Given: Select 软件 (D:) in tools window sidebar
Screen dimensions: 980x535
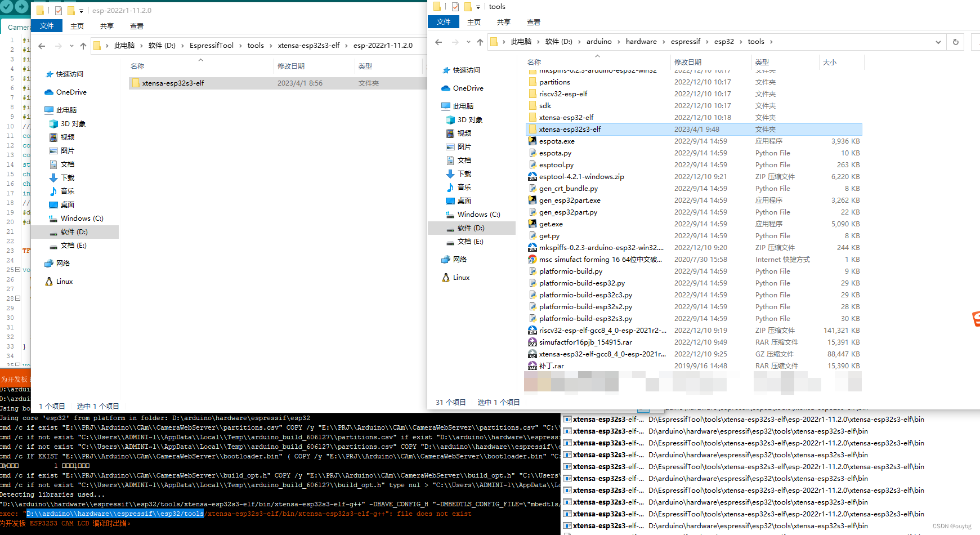Looking at the screenshot, I should coord(471,228).
